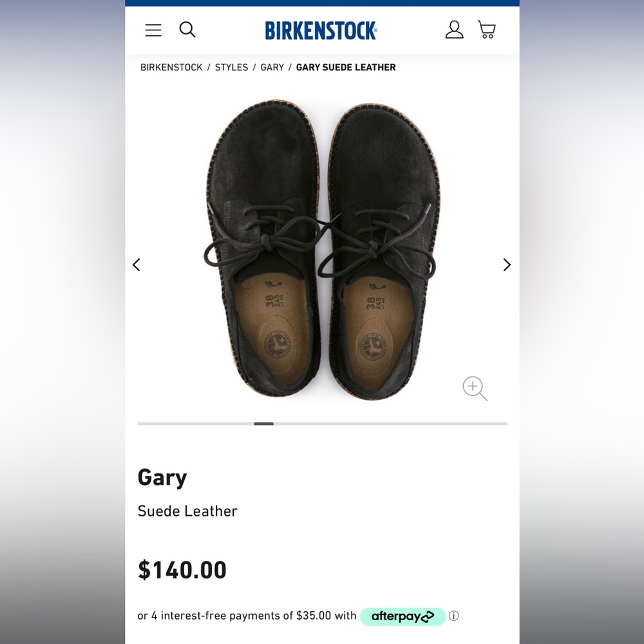Click the image zoom magnifier icon
This screenshot has width=644, height=644.
tap(474, 388)
